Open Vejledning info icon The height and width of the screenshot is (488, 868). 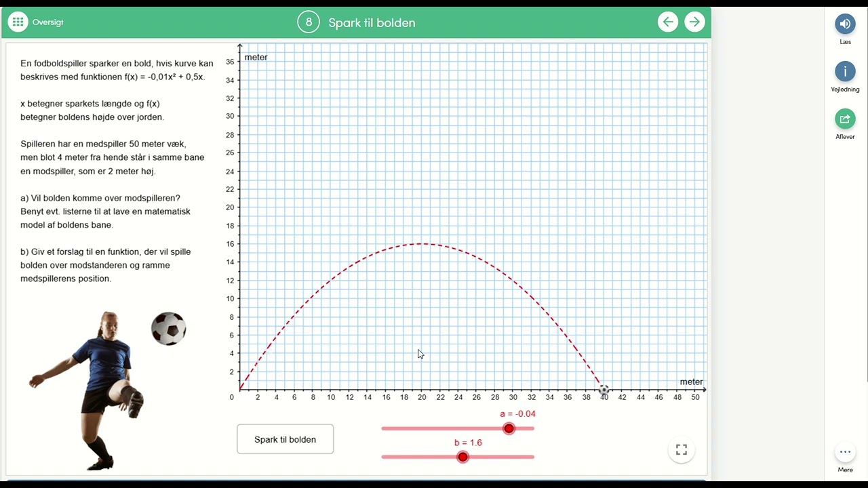845,71
